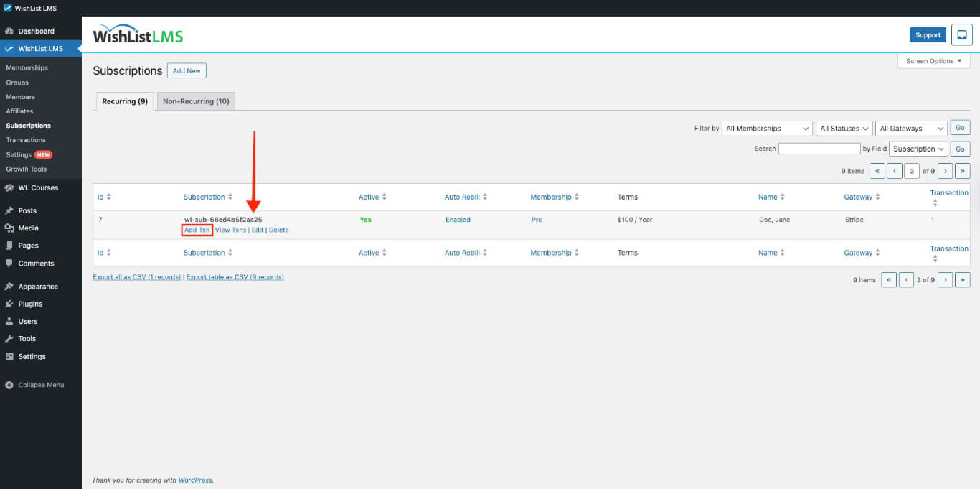Click the Add Txn link for subscription 7

pyautogui.click(x=197, y=230)
